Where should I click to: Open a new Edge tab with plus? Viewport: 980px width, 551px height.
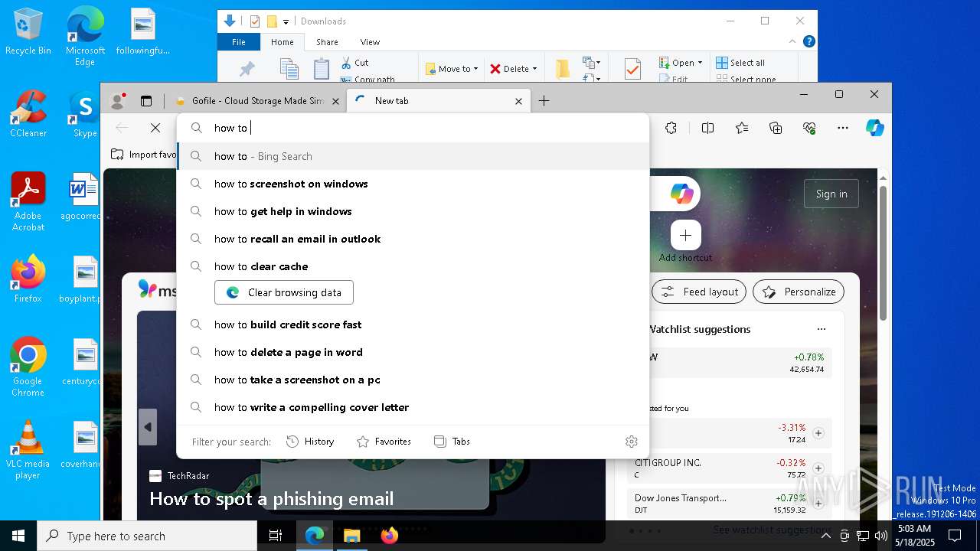point(544,101)
